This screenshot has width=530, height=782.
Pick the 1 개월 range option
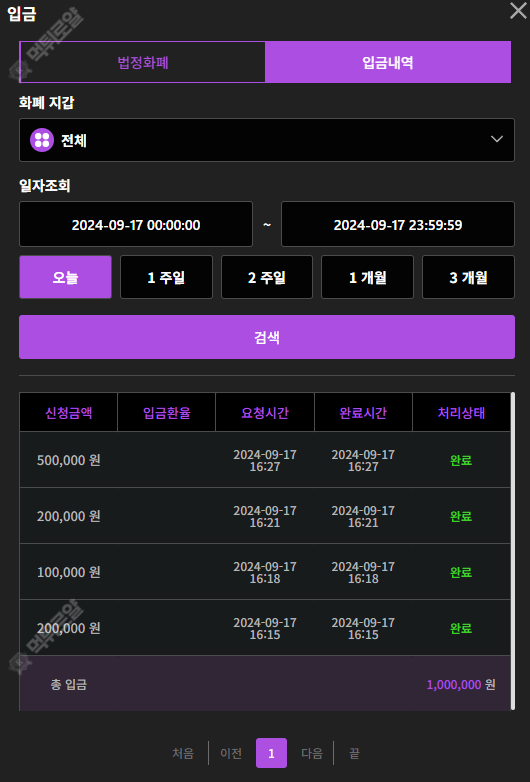click(x=367, y=277)
